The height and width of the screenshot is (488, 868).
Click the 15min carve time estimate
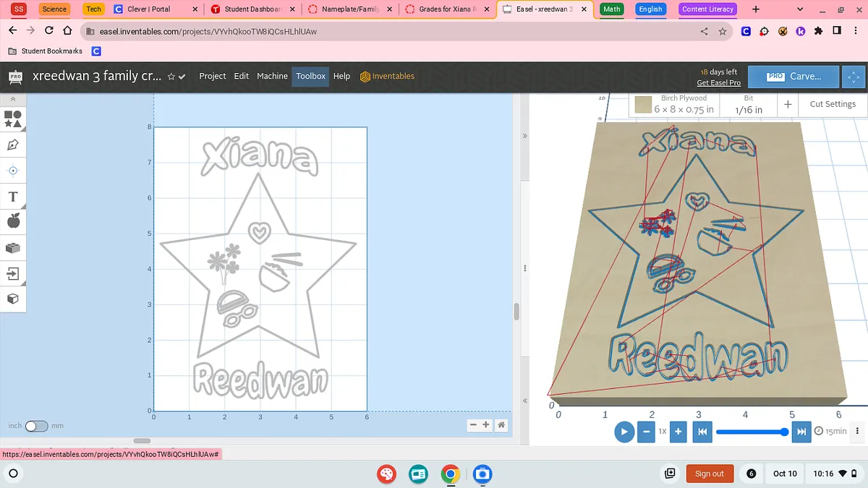pos(831,432)
